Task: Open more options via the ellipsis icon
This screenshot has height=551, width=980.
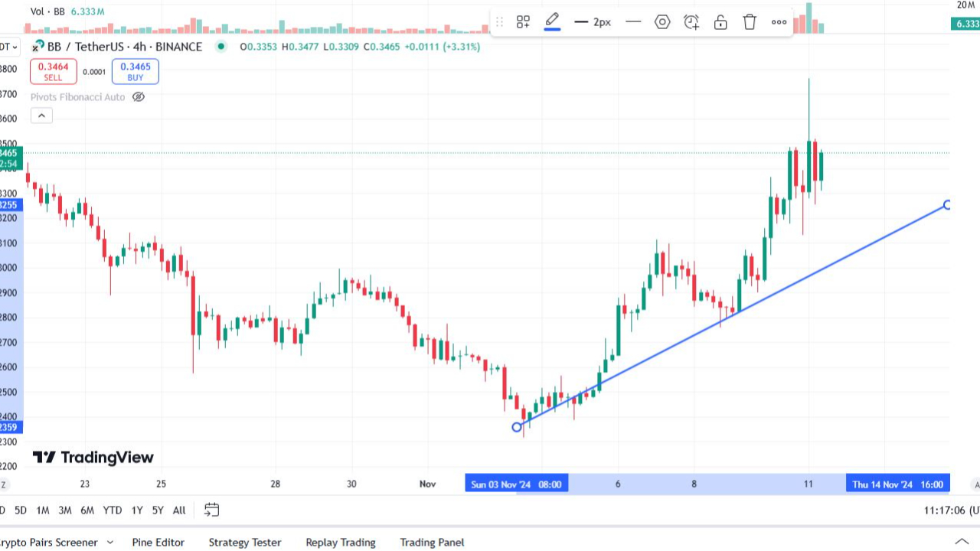Action: [779, 21]
